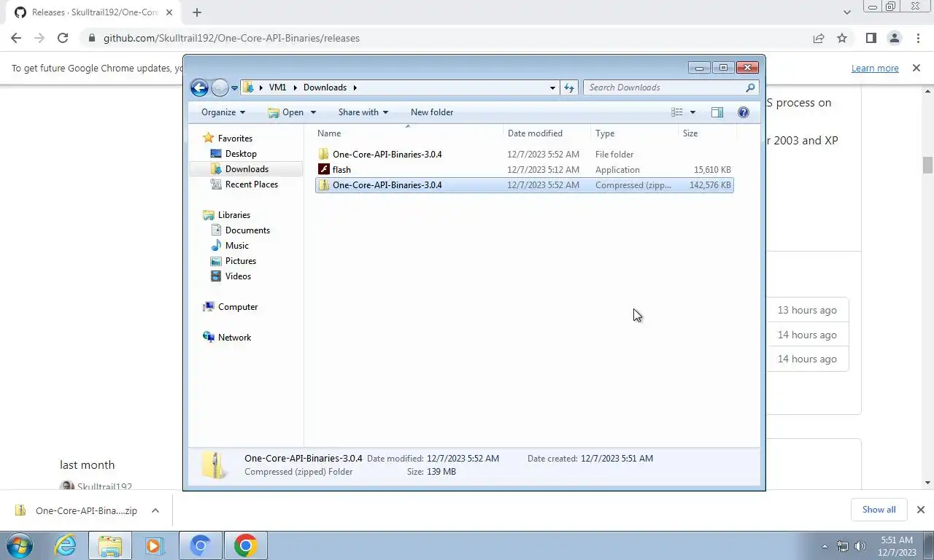Open Music library in navigation pane
This screenshot has width=934, height=560.
point(237,246)
